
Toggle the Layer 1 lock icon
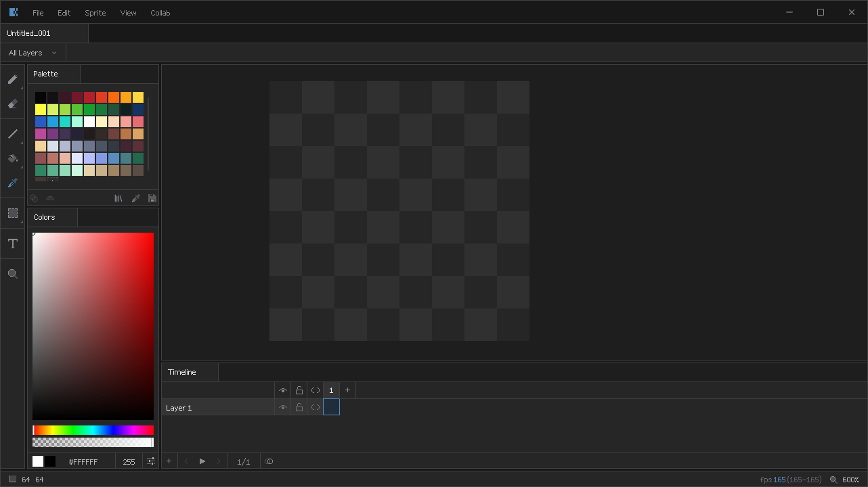tap(299, 407)
